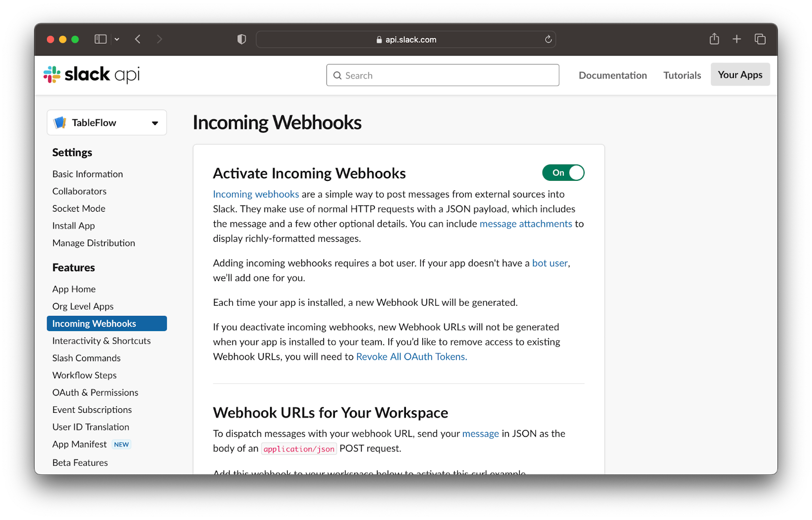812x520 pixels.
Task: Open the Tutorials menu item
Action: click(682, 75)
